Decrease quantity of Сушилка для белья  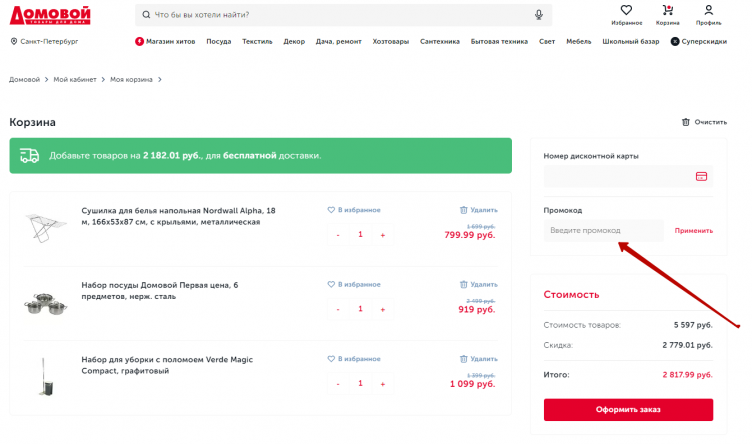click(338, 235)
